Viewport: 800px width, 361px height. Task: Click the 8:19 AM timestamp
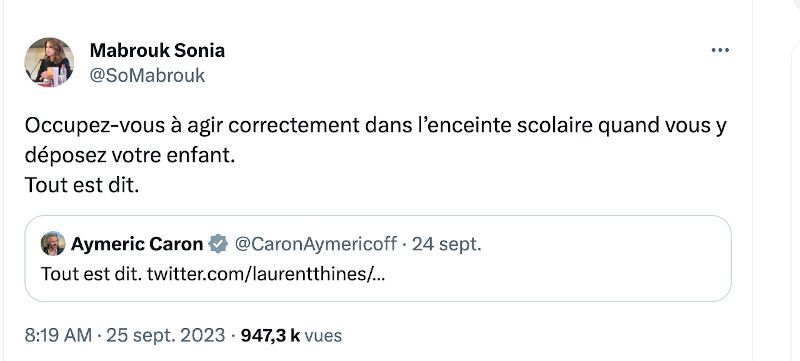tap(58, 336)
